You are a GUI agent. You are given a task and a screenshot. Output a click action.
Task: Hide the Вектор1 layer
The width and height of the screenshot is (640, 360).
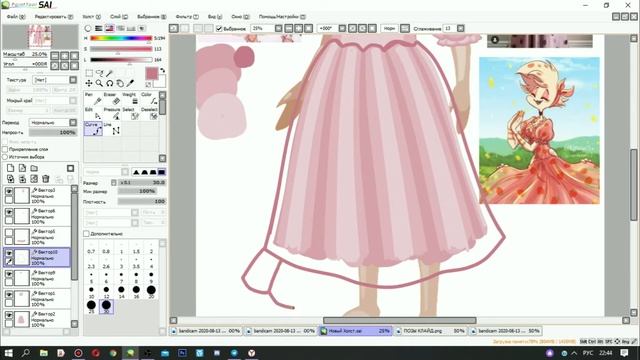click(9, 294)
